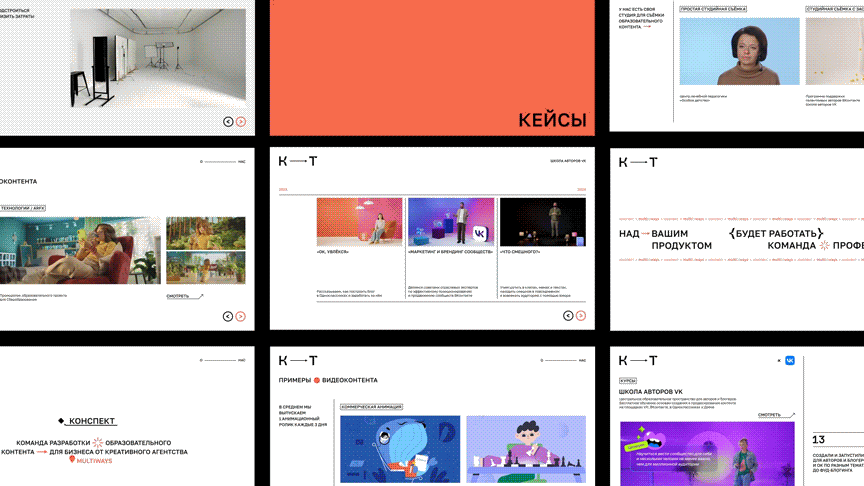This screenshot has width=864, height=486.
Task: Click blue VK icon on КУРСЫ slide
Action: coord(790,360)
